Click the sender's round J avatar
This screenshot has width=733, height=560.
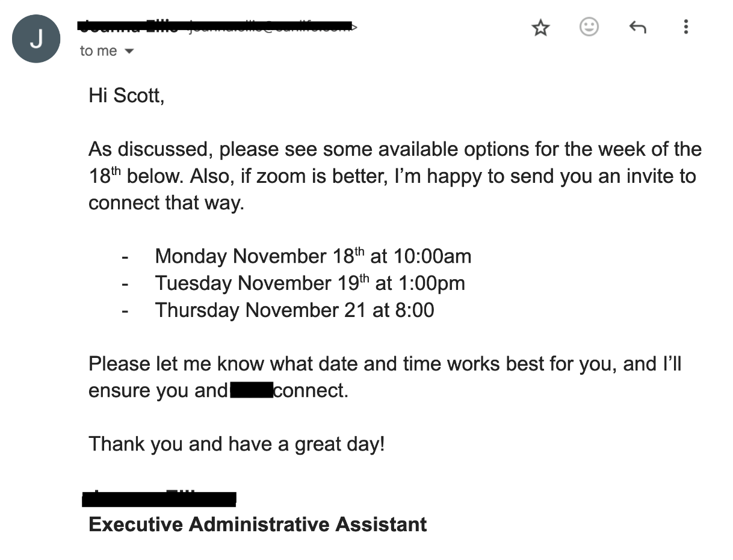[x=36, y=39]
